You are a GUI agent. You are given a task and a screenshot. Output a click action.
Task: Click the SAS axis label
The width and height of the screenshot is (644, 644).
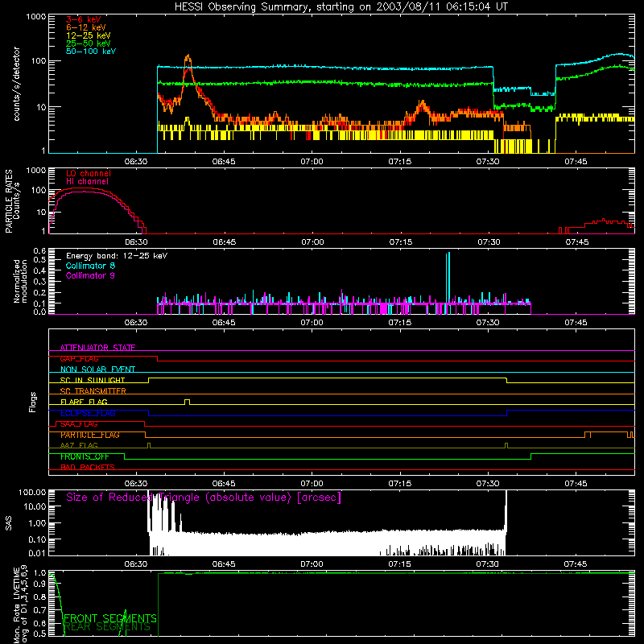(x=8, y=523)
